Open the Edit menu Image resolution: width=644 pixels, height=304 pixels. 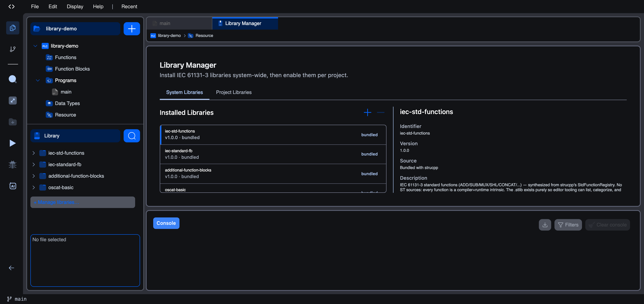tap(53, 7)
